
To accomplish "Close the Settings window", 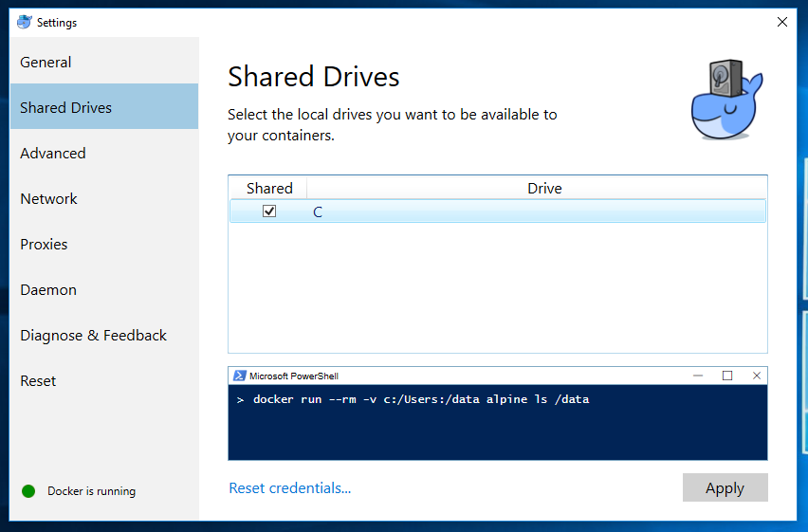I will coord(782,22).
